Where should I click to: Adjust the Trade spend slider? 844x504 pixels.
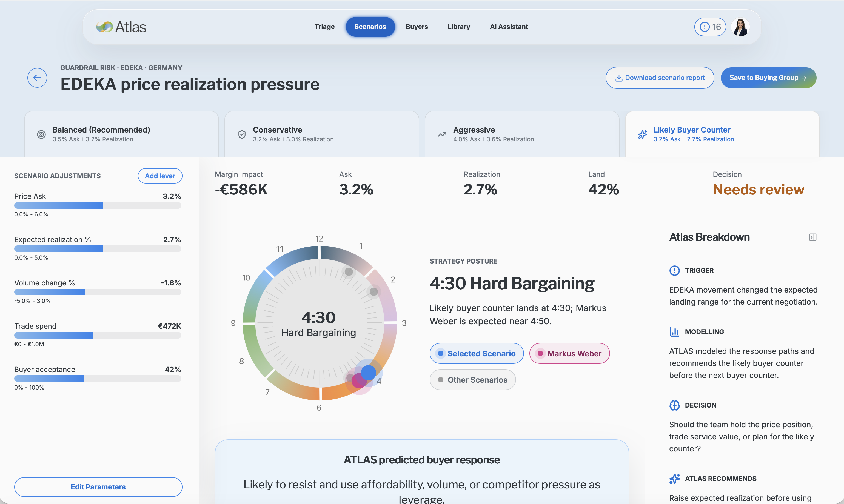point(98,335)
